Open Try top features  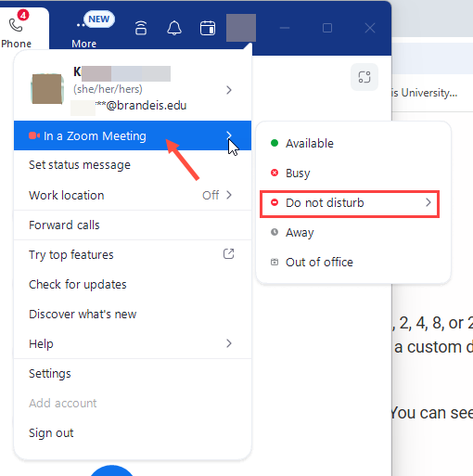pyautogui.click(x=133, y=254)
